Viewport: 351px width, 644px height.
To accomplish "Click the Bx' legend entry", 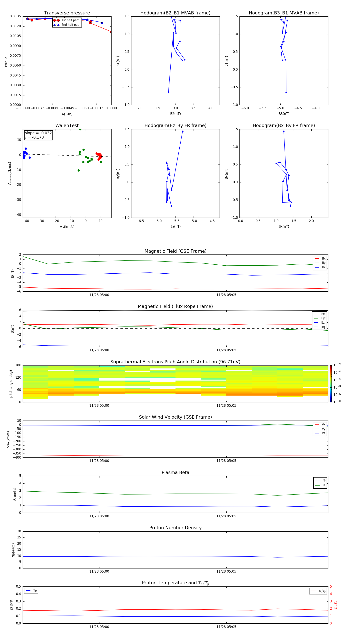I will [x=320, y=314].
